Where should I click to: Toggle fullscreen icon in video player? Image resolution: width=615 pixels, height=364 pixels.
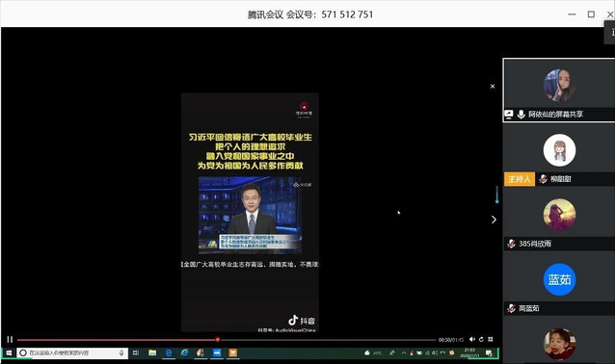[491, 339]
